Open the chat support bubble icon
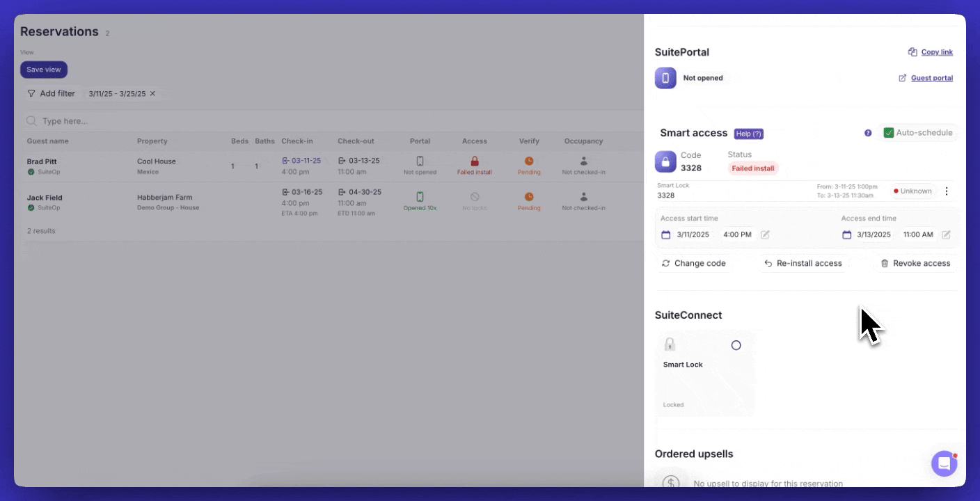980x501 pixels. (944, 463)
